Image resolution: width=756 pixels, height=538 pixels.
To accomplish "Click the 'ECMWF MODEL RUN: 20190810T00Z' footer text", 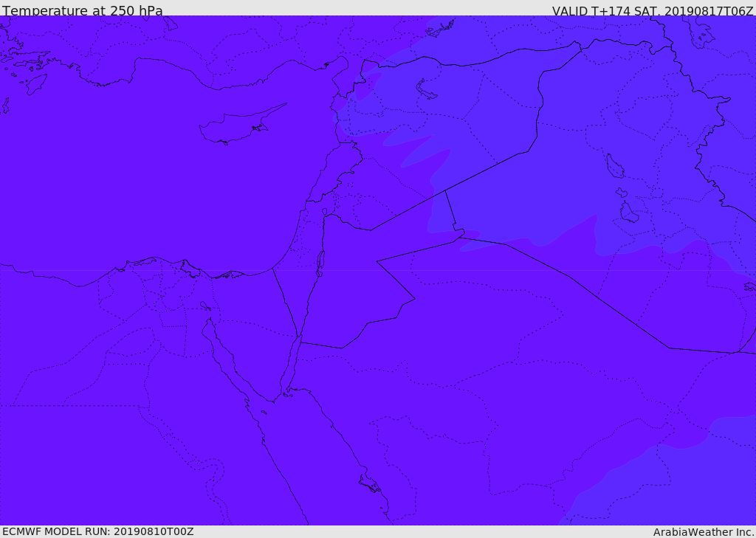I will pos(98,531).
